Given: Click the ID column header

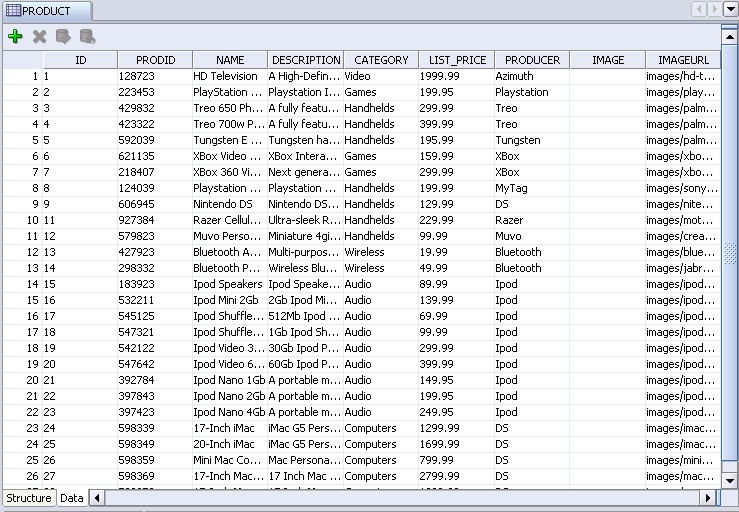Looking at the screenshot, I should coord(80,60).
